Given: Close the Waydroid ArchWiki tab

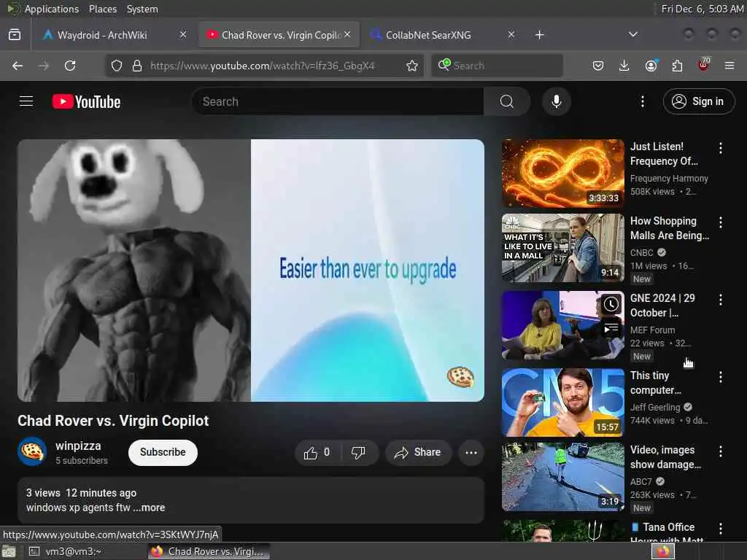Looking at the screenshot, I should 183,34.
